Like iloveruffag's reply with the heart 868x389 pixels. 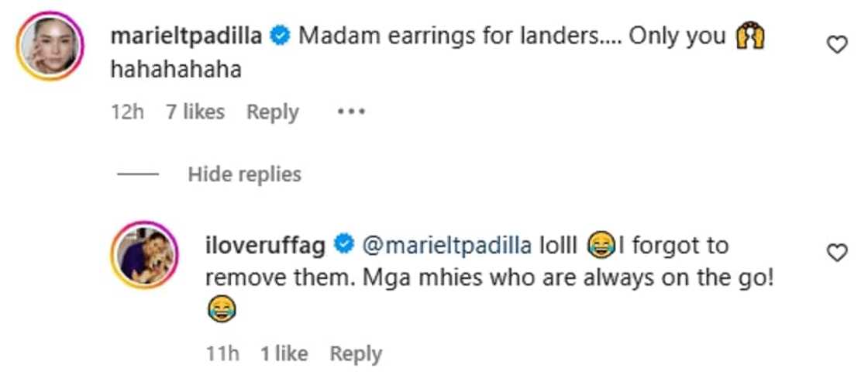tap(836, 253)
